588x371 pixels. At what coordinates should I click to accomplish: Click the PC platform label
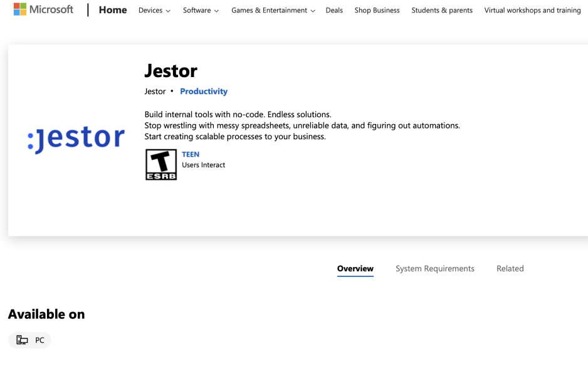click(x=39, y=340)
